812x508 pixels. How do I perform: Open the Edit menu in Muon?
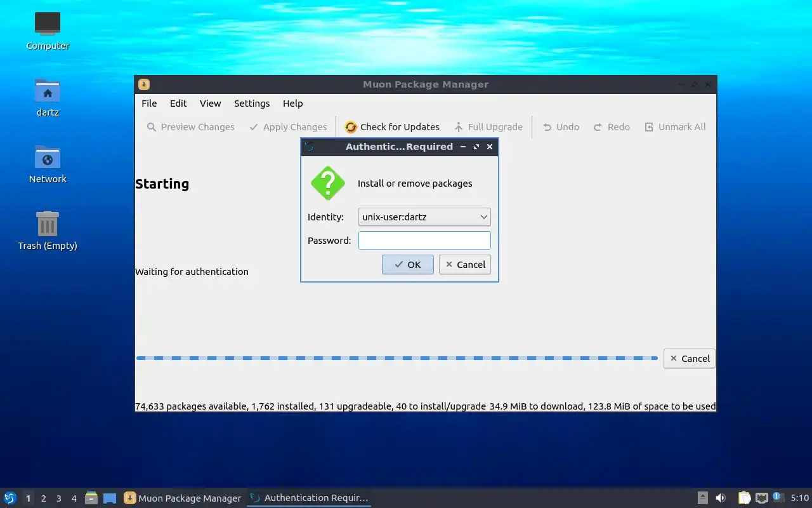point(178,104)
